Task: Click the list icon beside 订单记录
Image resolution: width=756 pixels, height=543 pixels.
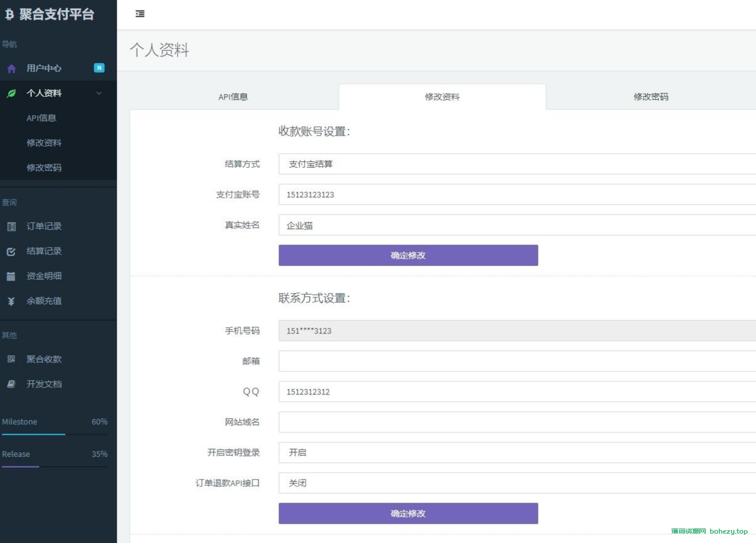Action: (x=11, y=226)
